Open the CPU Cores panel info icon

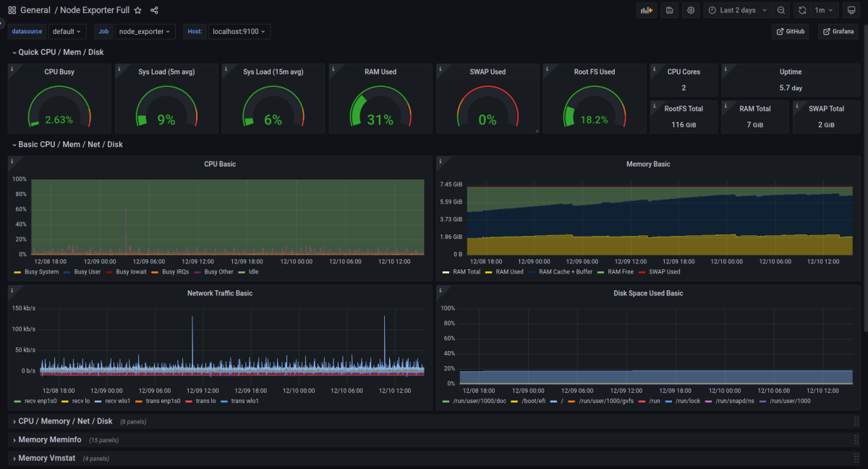[x=655, y=69]
